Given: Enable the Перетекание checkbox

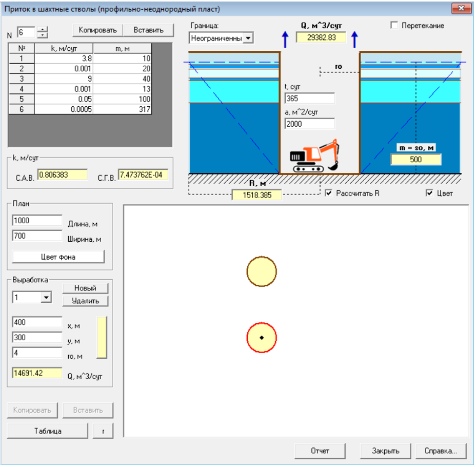Looking at the screenshot, I should [394, 26].
